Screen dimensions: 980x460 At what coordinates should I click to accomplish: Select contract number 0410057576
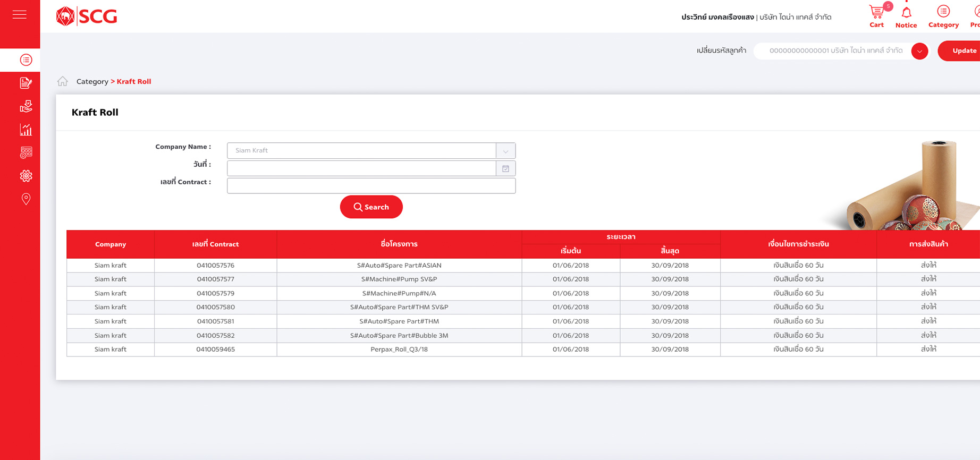pos(216,266)
